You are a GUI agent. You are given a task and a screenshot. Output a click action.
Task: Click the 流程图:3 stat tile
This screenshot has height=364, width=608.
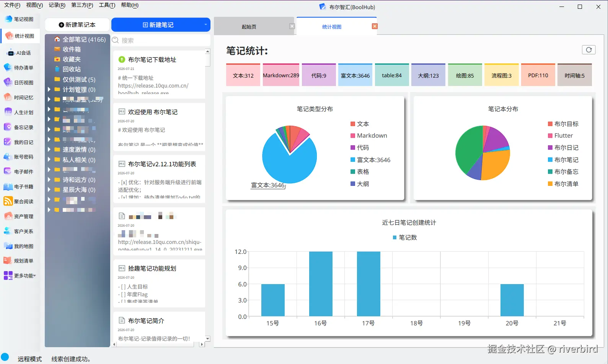[502, 75]
